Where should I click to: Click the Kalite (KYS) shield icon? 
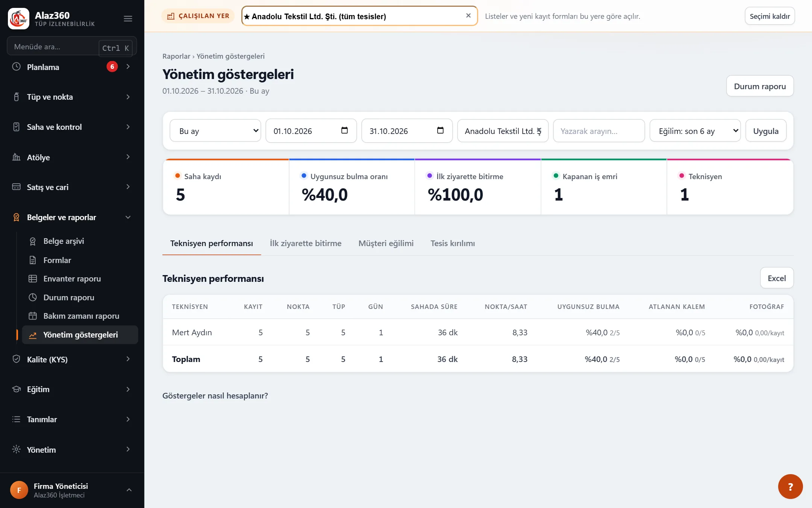point(16,359)
